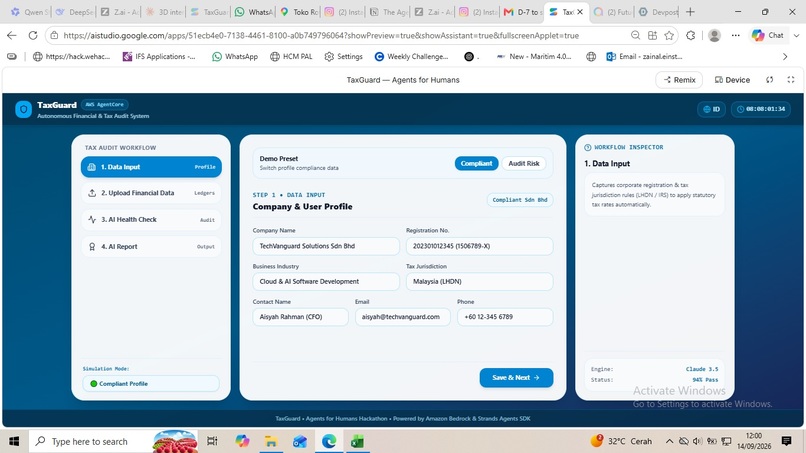Open the Weekly Challenge bookmark
Viewport: 806px width, 453px height.
pos(411,57)
